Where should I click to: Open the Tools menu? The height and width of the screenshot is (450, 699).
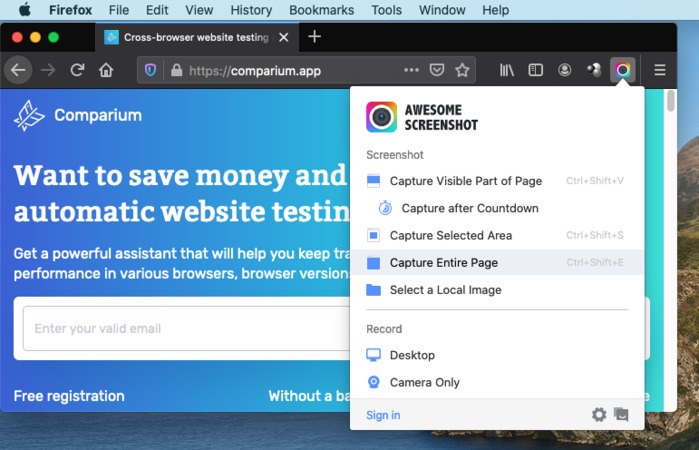pyautogui.click(x=387, y=10)
